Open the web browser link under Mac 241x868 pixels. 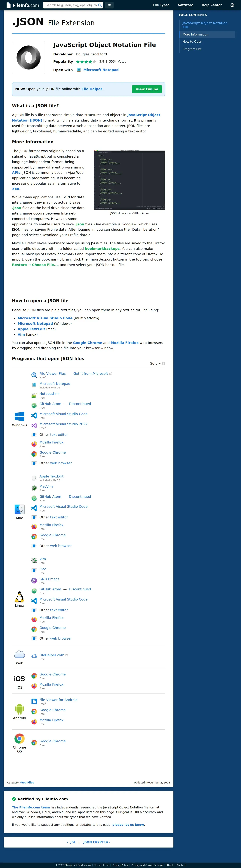[61, 546]
